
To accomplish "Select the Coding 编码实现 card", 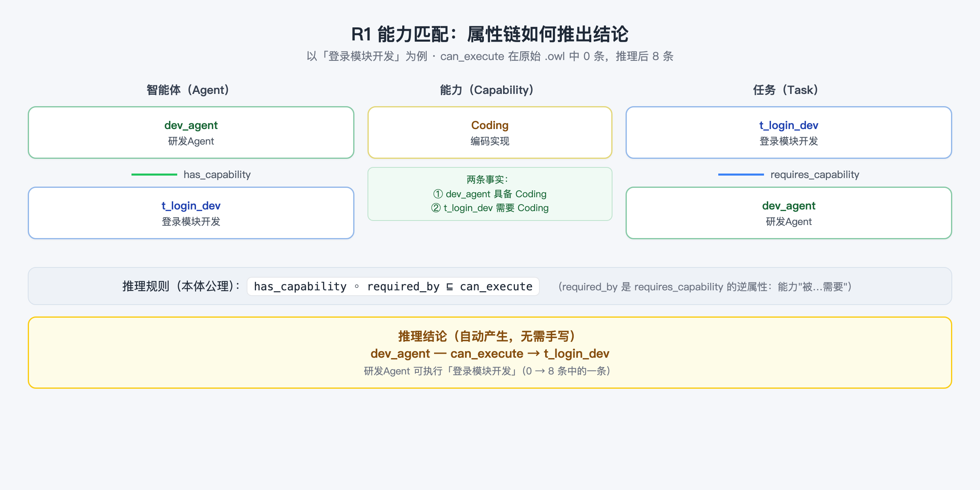I will pyautogui.click(x=490, y=133).
